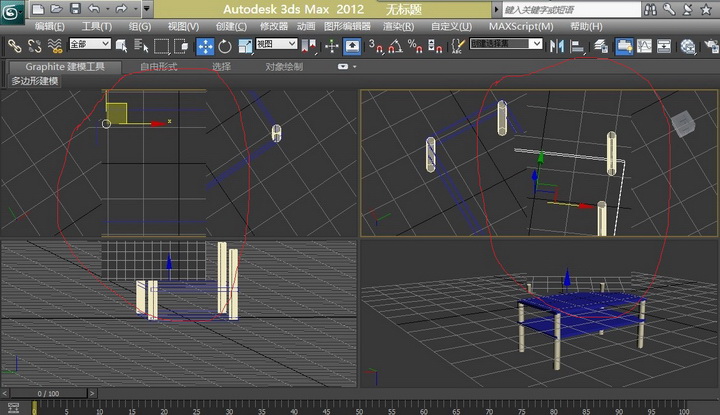This screenshot has height=415, width=720.
Task: Open the 帮助(H) menu
Action: coord(586,27)
